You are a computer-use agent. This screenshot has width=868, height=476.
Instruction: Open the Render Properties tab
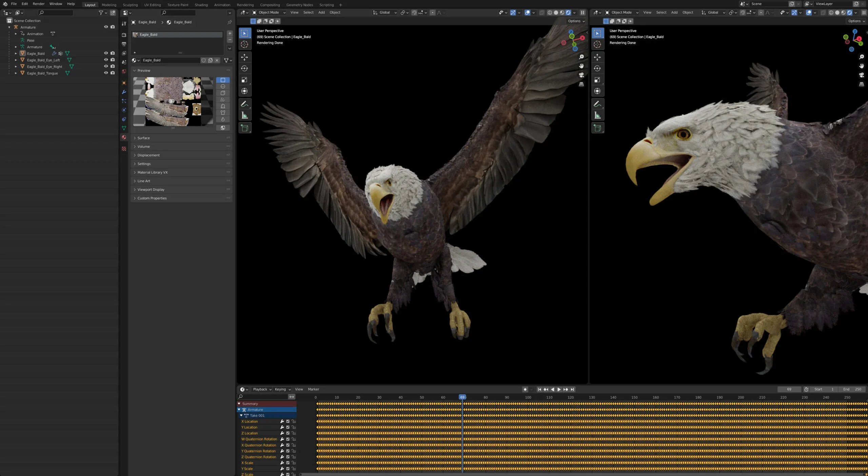pyautogui.click(x=124, y=35)
